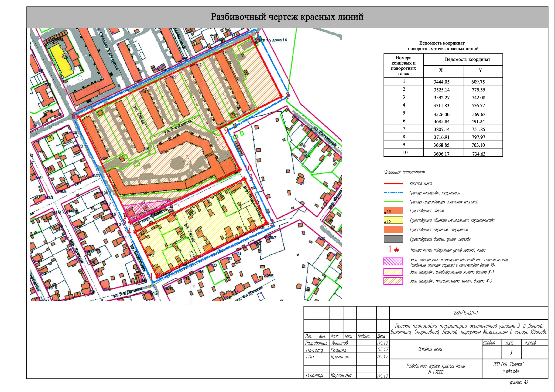Select the red line legend swatch

(x=393, y=184)
